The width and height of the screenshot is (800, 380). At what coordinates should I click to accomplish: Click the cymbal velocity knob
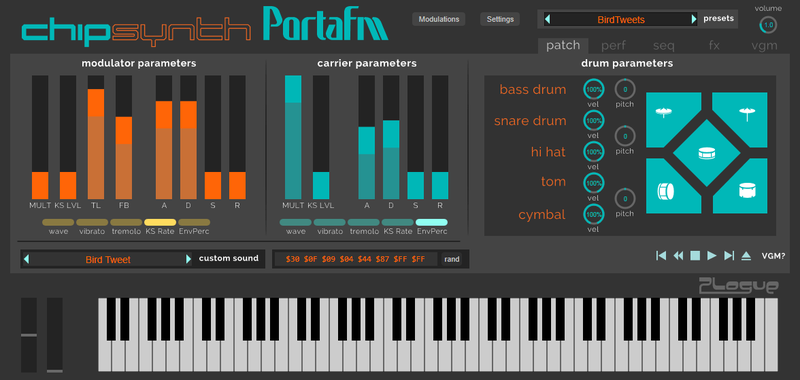(593, 214)
